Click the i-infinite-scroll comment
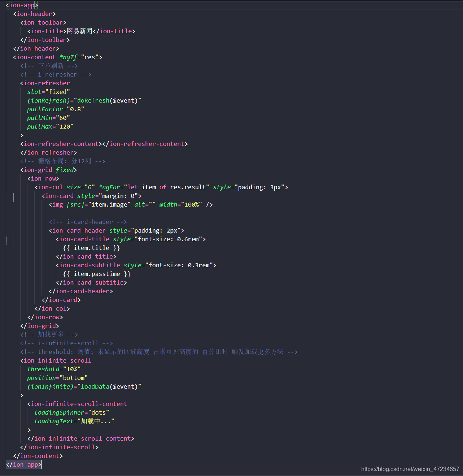 pyautogui.click(x=66, y=343)
